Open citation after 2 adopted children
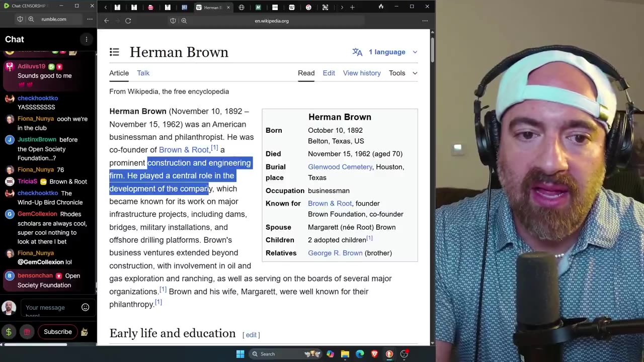 [x=369, y=238]
